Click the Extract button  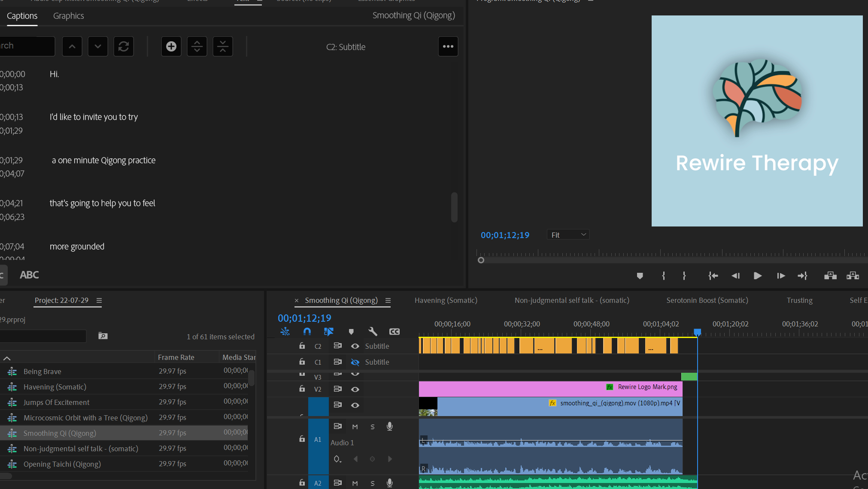click(x=853, y=276)
